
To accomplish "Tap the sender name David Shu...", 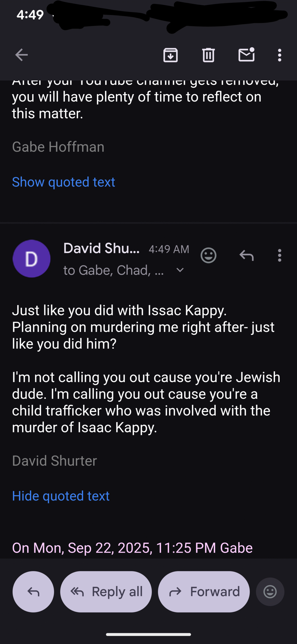I will point(101,249).
